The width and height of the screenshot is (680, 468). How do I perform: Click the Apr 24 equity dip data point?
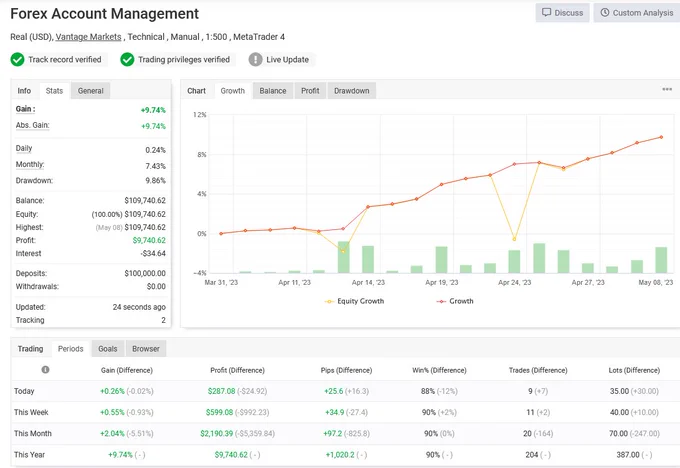tap(514, 239)
